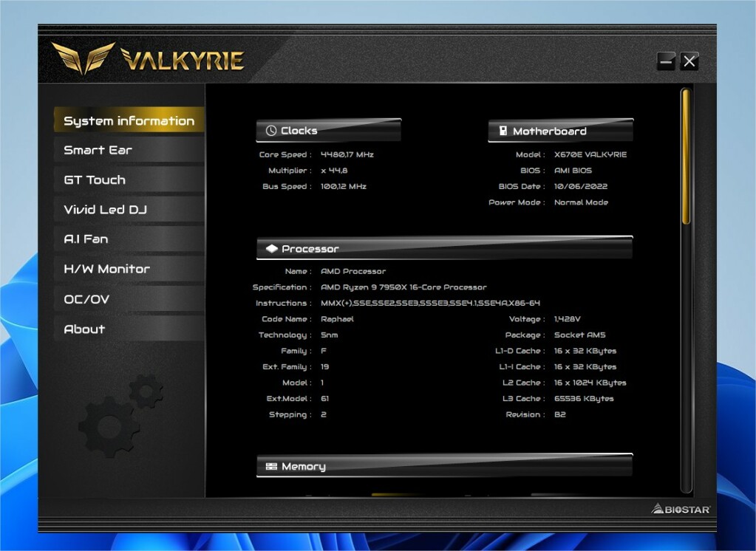Click the Memory module icon
The width and height of the screenshot is (756, 551).
point(271,466)
